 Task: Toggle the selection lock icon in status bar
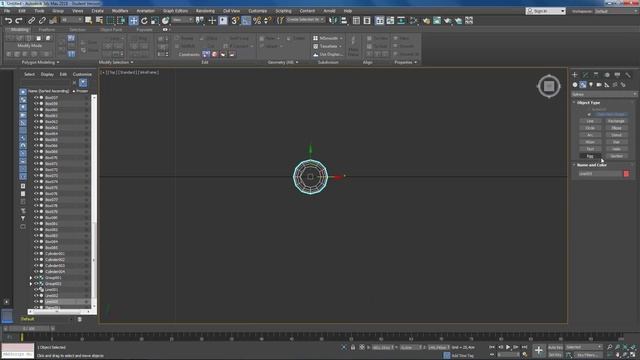click(353, 347)
